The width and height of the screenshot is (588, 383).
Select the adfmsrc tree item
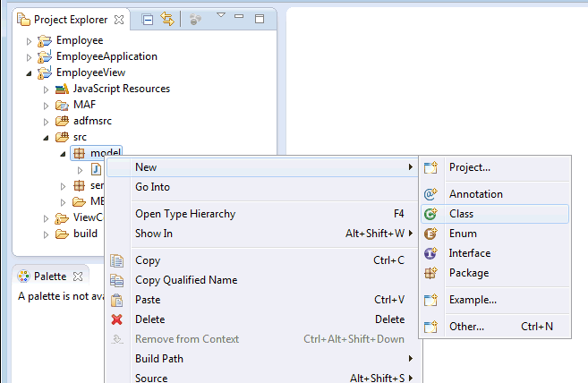pyautogui.click(x=92, y=121)
